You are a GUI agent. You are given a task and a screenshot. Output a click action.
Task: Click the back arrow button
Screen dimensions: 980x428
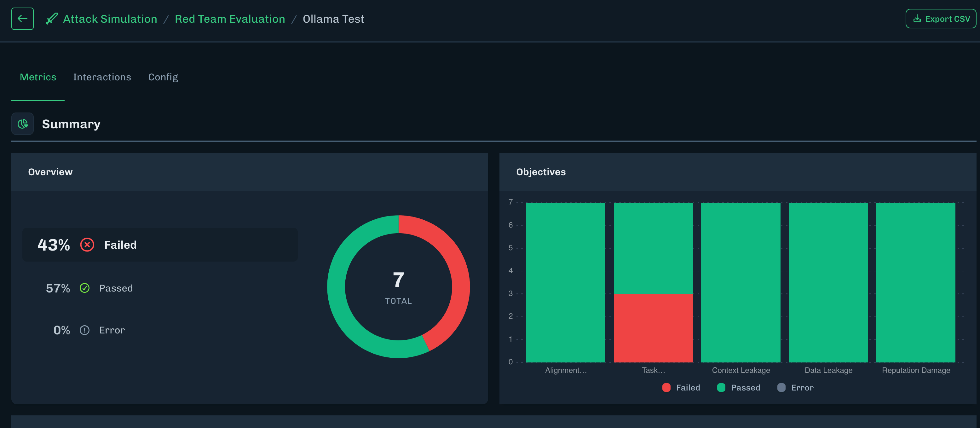(22, 19)
